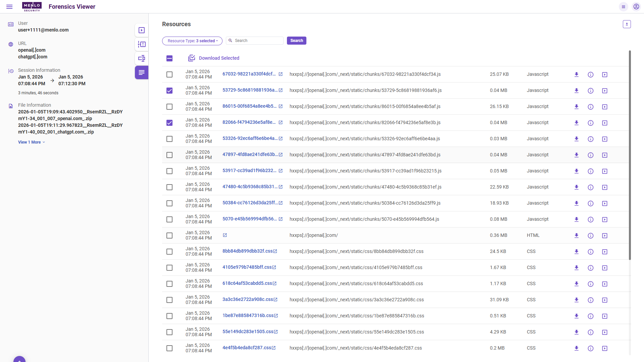Switch to the events timeline panel icon
644x362 pixels.
tap(142, 44)
